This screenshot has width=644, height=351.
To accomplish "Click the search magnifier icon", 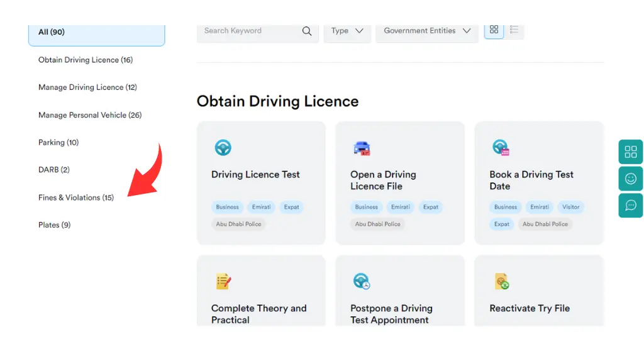I will click(307, 31).
